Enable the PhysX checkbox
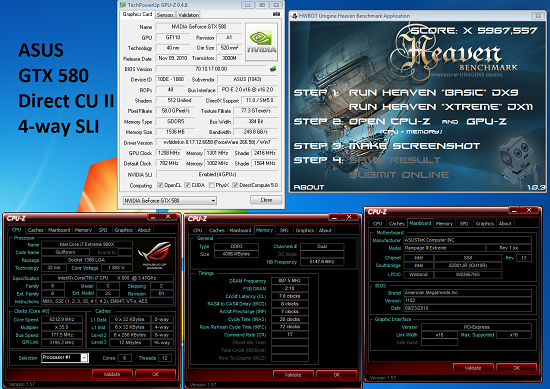The width and height of the screenshot is (550, 389). point(211,185)
